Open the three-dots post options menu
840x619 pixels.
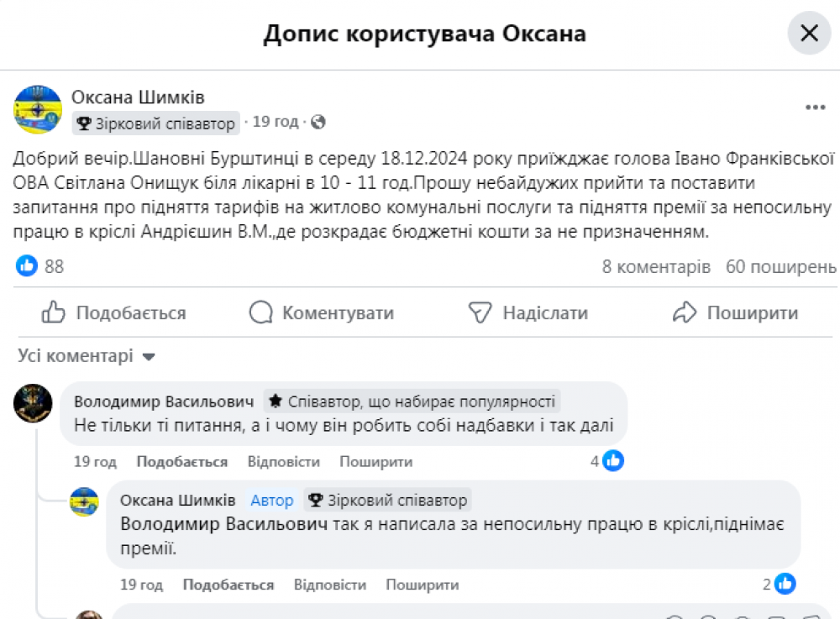815,108
